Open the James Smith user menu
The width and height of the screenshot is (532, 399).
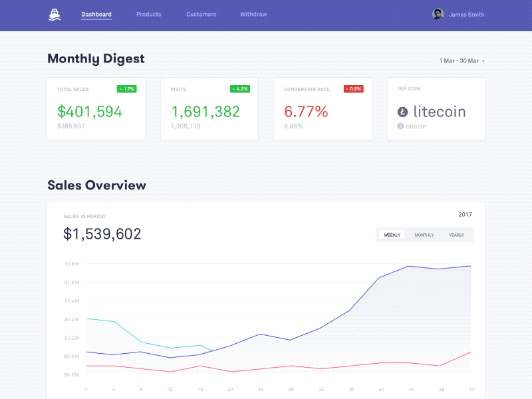(x=466, y=15)
